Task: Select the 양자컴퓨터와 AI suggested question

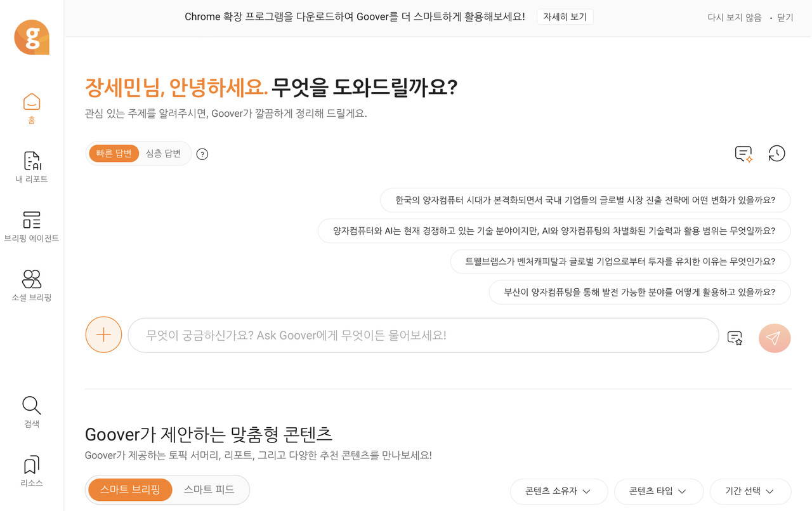Action: pyautogui.click(x=554, y=231)
